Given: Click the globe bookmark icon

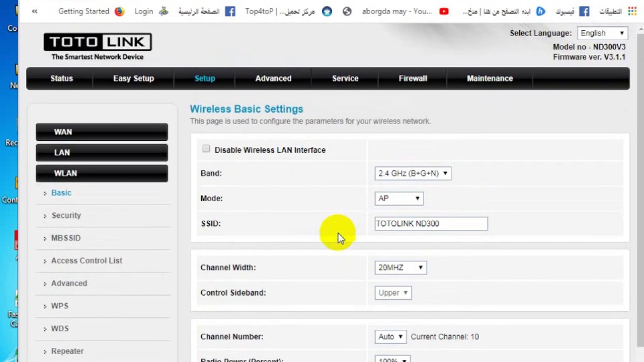Looking at the screenshot, I should click(x=347, y=11).
